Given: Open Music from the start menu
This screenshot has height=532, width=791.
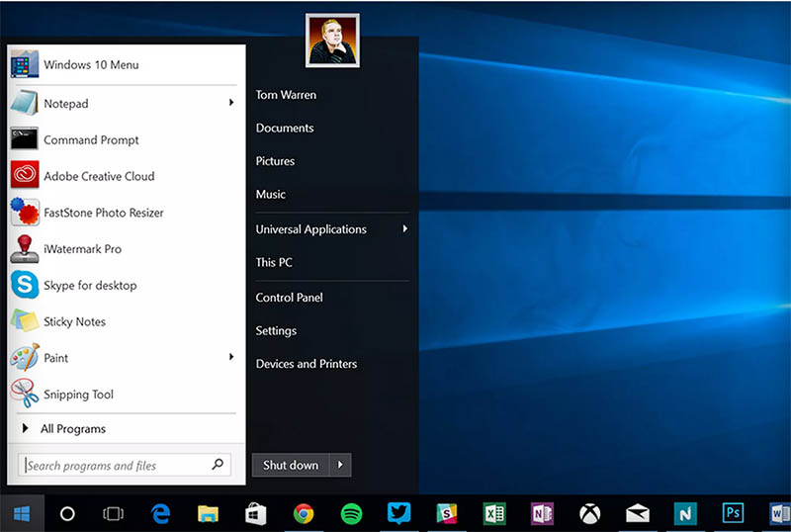Looking at the screenshot, I should [x=270, y=195].
